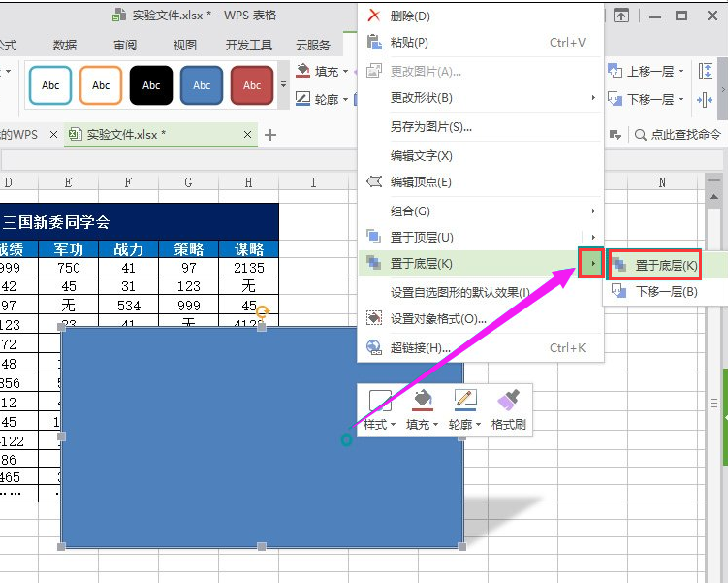This screenshot has width=728, height=583.
Task: Close the 实验文件.xlsx document tab
Action: (249, 135)
